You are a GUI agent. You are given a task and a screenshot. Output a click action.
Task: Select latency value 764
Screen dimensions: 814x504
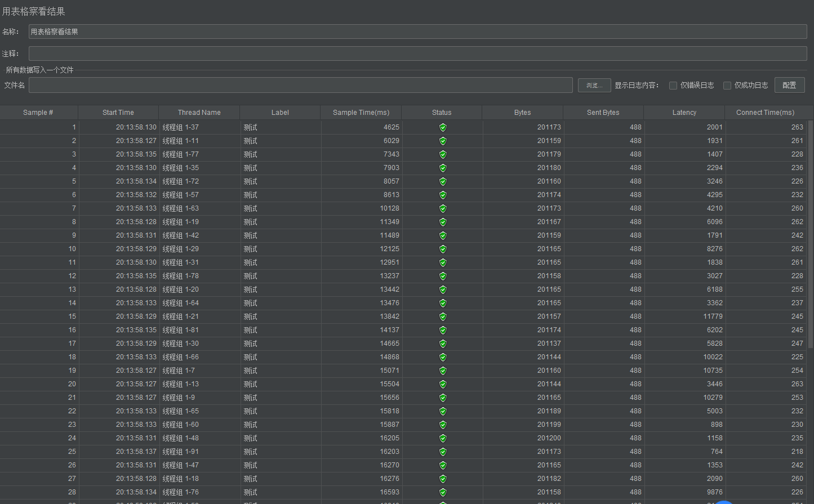click(x=717, y=452)
